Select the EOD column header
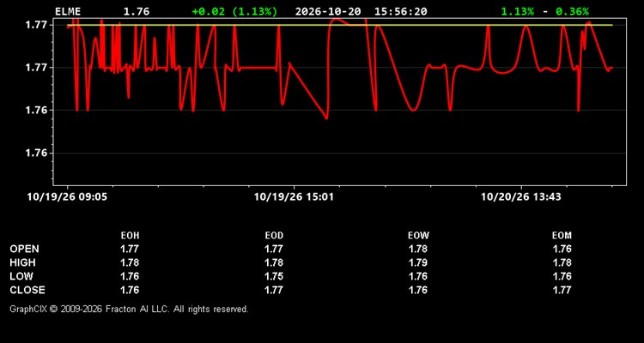The height and width of the screenshot is (343, 644). click(x=274, y=236)
